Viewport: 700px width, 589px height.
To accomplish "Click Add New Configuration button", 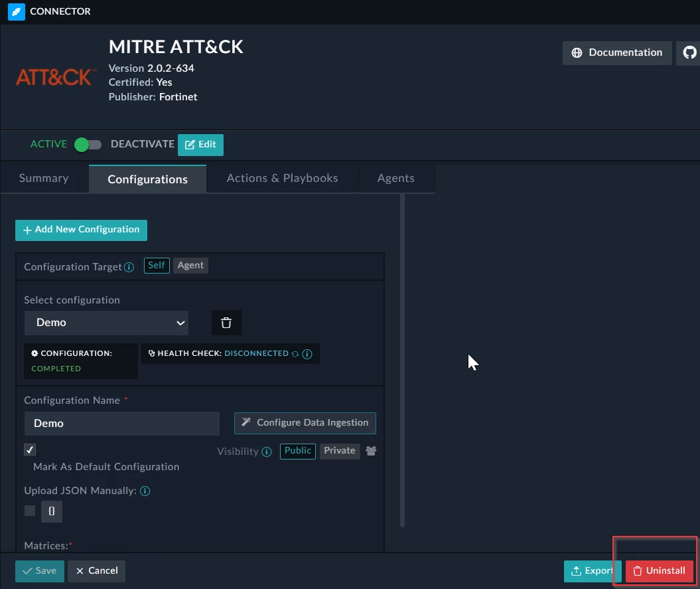I will point(81,230).
